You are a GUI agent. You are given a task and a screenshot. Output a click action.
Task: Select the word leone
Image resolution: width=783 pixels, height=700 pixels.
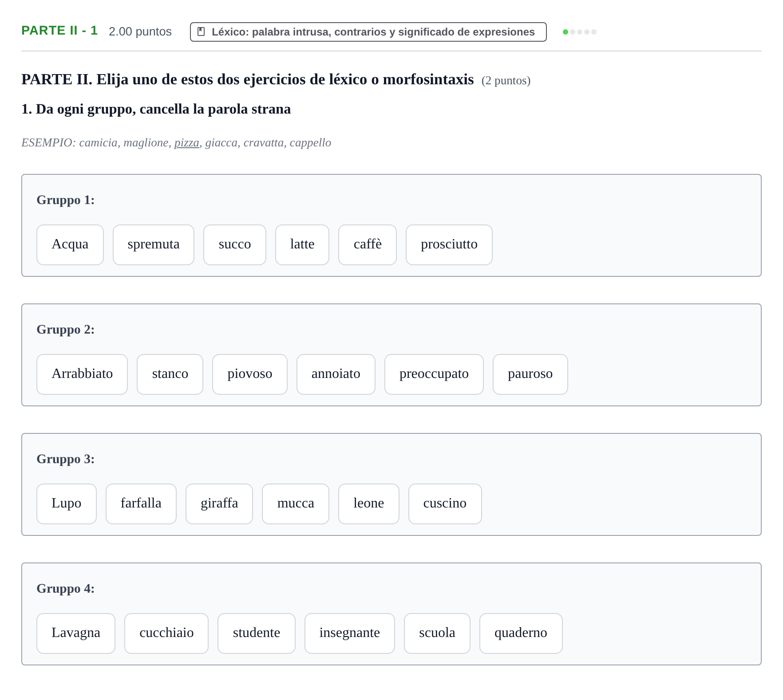coord(369,504)
